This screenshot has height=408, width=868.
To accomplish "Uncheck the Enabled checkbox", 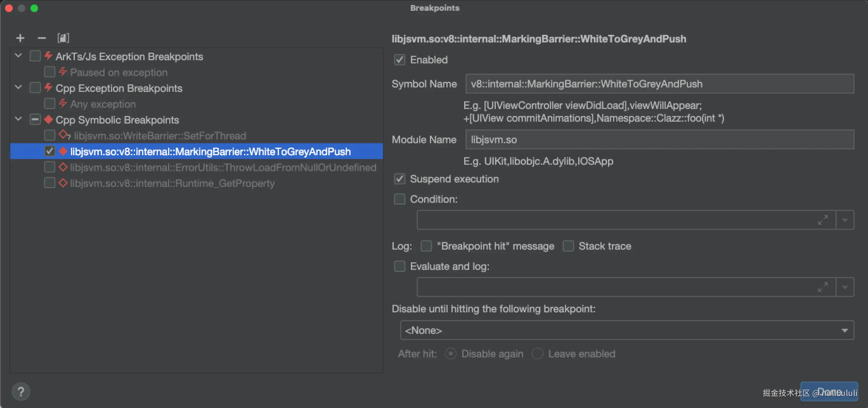I will [x=400, y=60].
